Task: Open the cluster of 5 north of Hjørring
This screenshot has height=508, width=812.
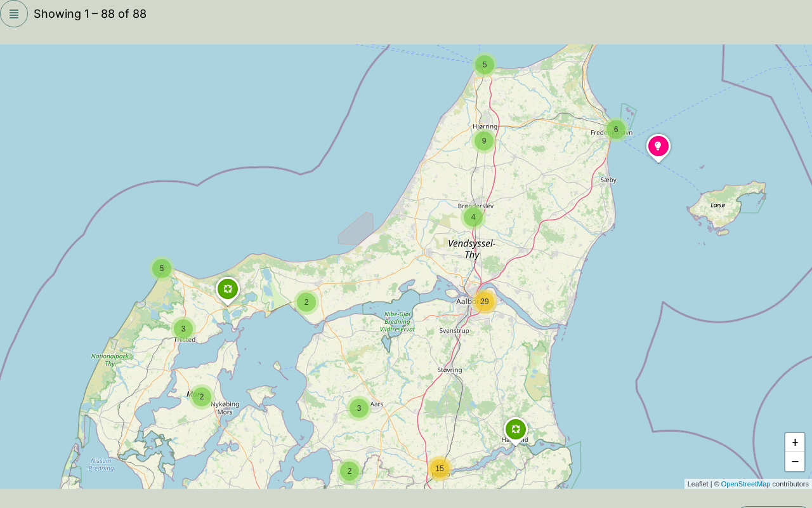Action: 485,65
